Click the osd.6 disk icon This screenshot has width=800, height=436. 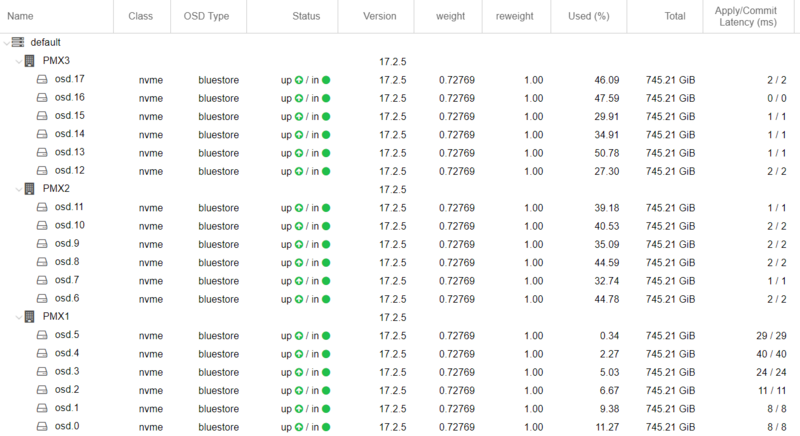[x=42, y=299]
